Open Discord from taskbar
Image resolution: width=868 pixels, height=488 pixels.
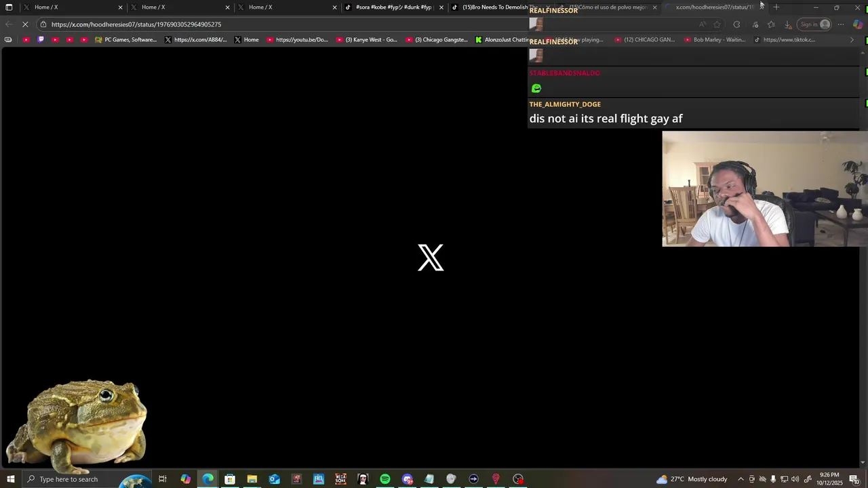[x=407, y=479]
